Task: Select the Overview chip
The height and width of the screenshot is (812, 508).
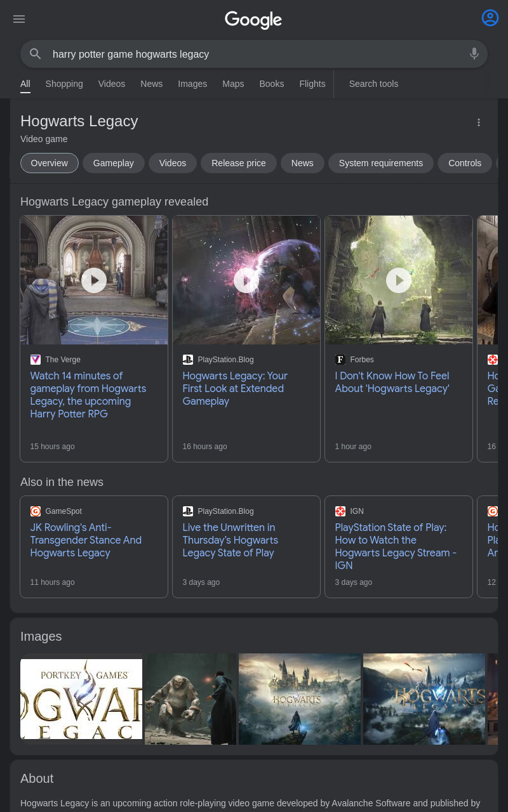Action: [x=50, y=163]
